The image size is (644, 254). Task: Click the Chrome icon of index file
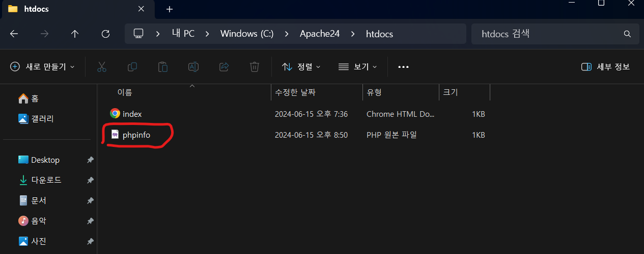coord(115,114)
